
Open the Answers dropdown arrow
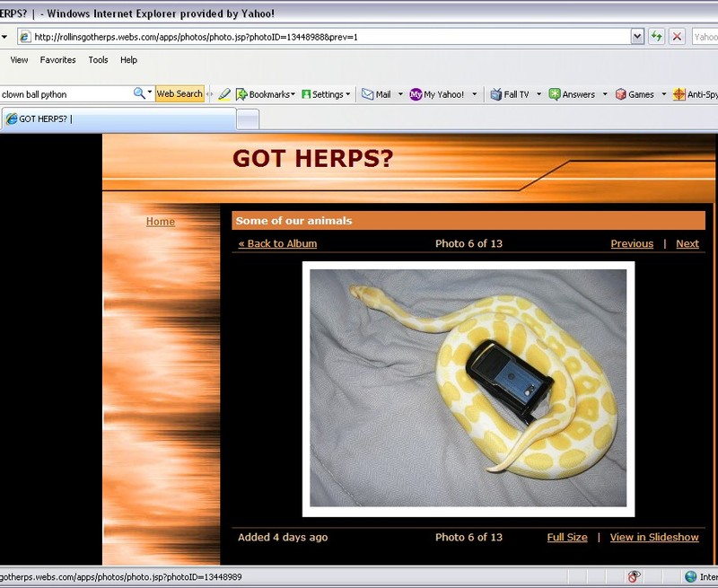604,94
